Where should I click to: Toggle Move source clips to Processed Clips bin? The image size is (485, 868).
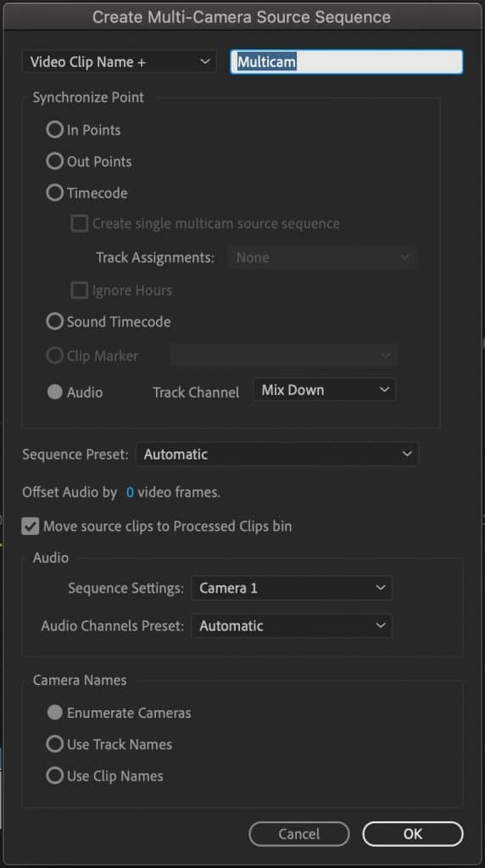(x=31, y=526)
